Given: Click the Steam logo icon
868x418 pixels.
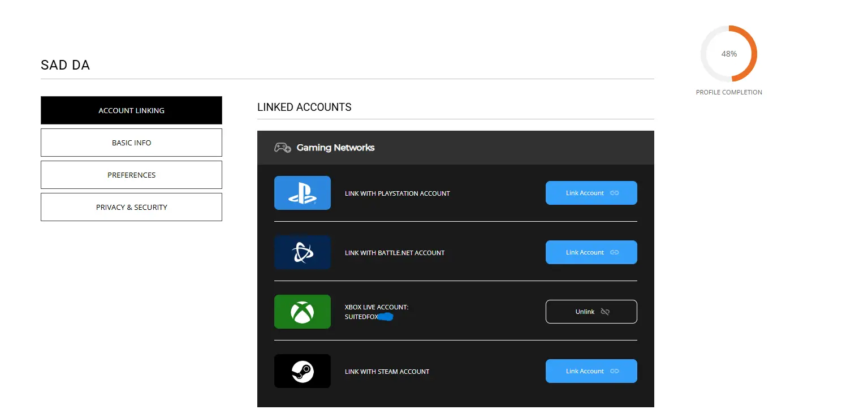Looking at the screenshot, I should click(x=302, y=371).
